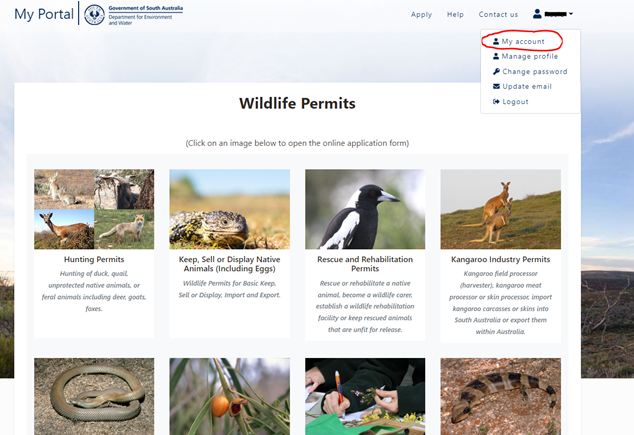Open the Hunting Permits image collage
Viewport: 634px width, 435px height.
pyautogui.click(x=94, y=209)
